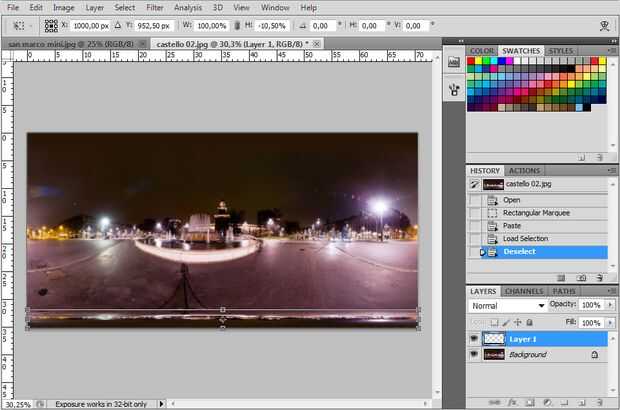620x410 pixels.
Task: Click the height field showing -10,50%
Action: pos(272,26)
